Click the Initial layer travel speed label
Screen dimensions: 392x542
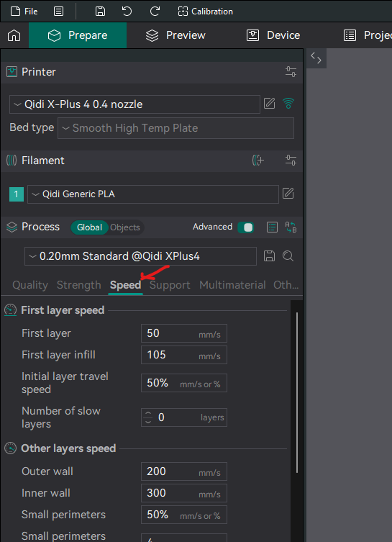click(65, 383)
